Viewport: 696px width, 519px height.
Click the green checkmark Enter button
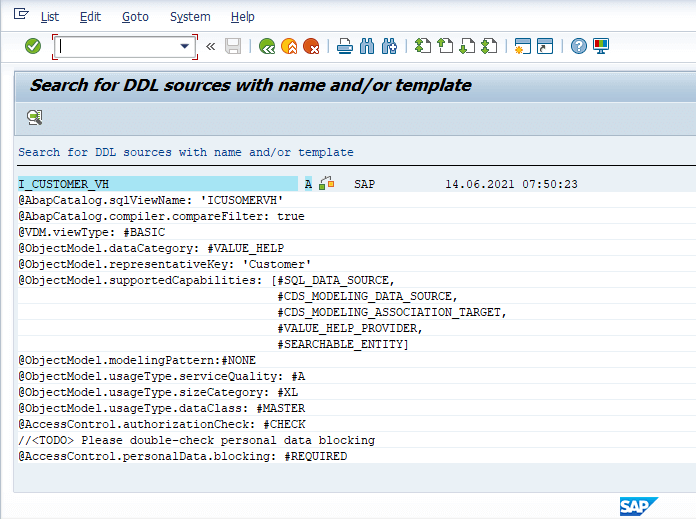[x=33, y=46]
